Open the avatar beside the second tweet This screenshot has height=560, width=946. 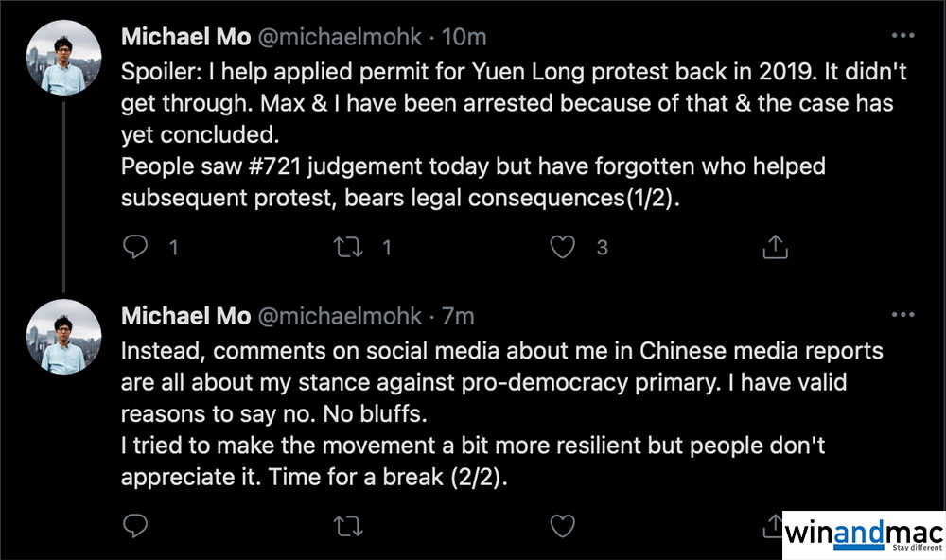[63, 334]
